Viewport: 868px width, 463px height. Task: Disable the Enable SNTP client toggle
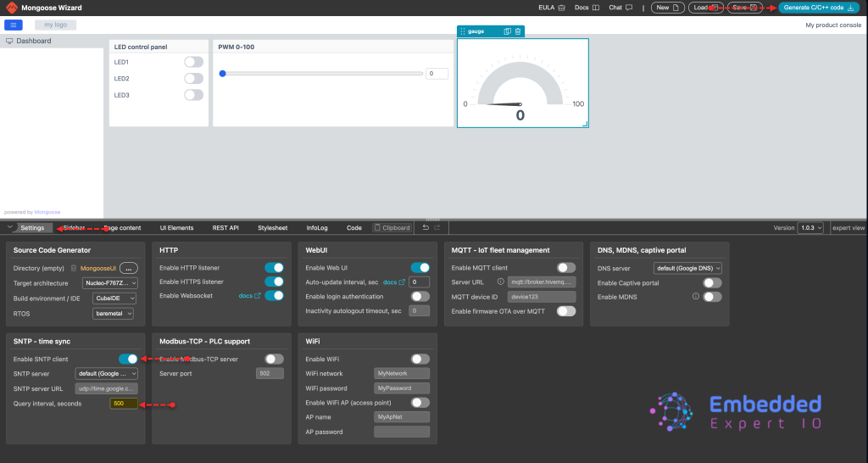128,359
